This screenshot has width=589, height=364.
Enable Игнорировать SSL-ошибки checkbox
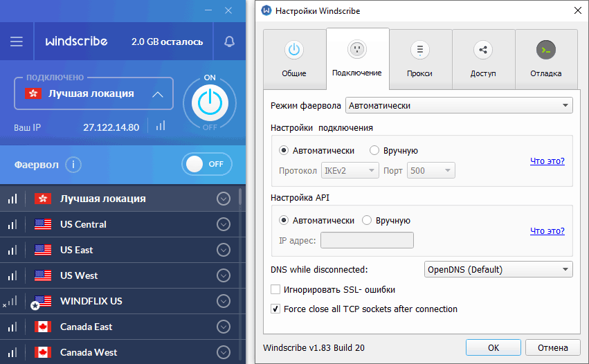[275, 290]
